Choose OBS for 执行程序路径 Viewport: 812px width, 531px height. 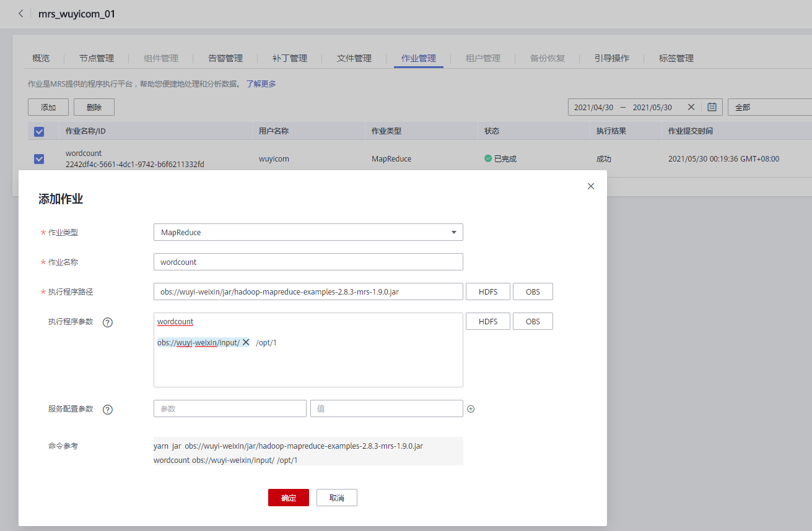pos(533,291)
